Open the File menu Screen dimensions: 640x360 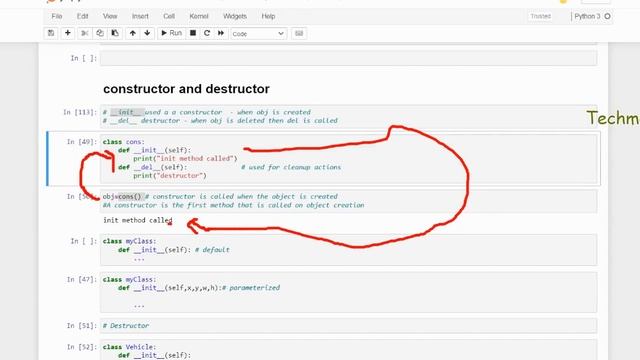[57, 16]
